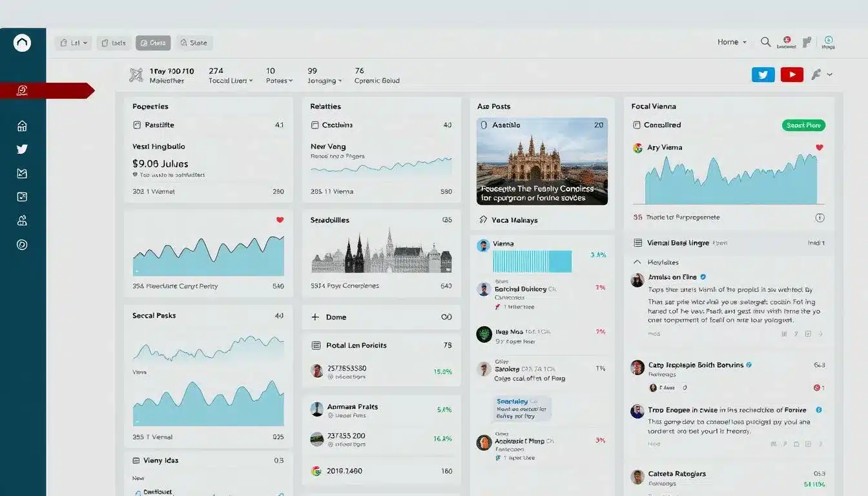Toggle the red heart on Ary Vienna chart
Viewport: 868px width, 496px height.
click(820, 147)
